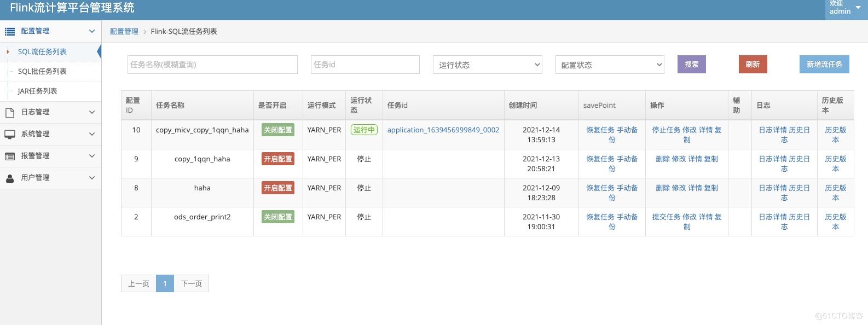The image size is (868, 325).
Task: Focus the 任务名称 fuzzy search field
Action: click(x=212, y=65)
